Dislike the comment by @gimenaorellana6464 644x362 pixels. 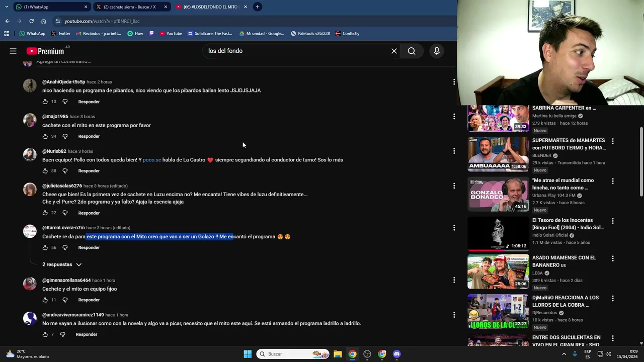point(65,300)
